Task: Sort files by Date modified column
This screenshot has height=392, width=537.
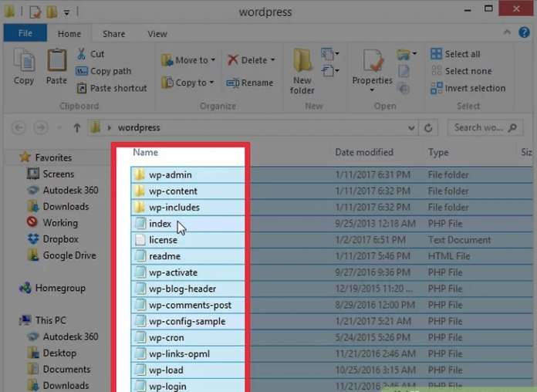Action: pos(364,153)
